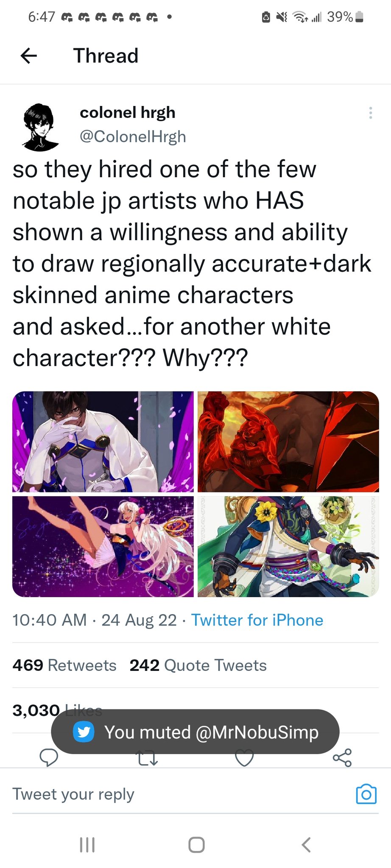The height and width of the screenshot is (868, 391).
Task: Tap the reply speech bubble icon
Action: point(49,757)
